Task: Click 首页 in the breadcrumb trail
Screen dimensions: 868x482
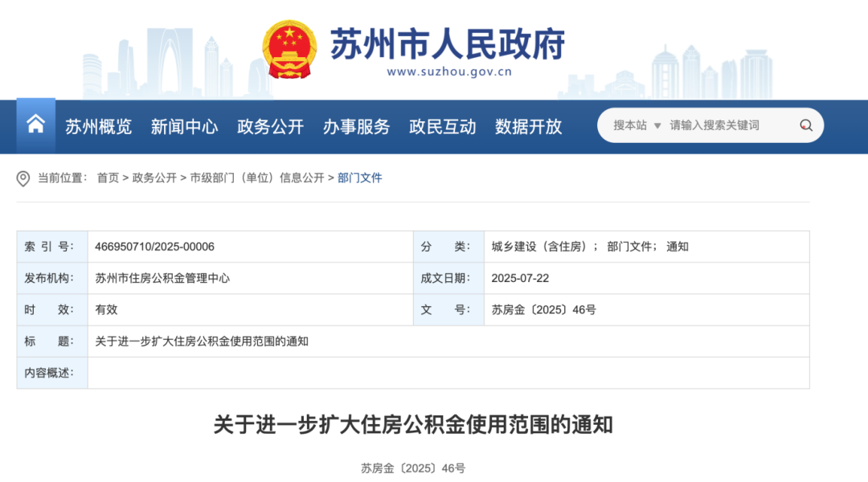Action: click(108, 178)
